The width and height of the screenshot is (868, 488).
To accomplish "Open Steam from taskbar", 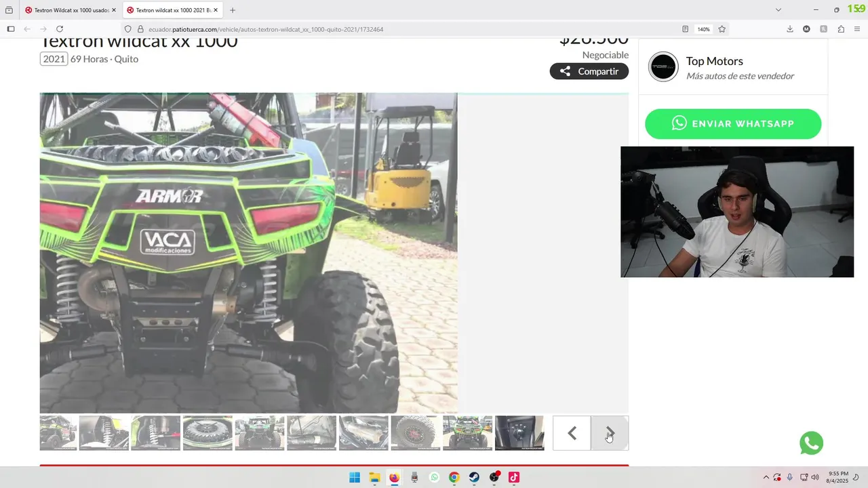I will (x=474, y=477).
